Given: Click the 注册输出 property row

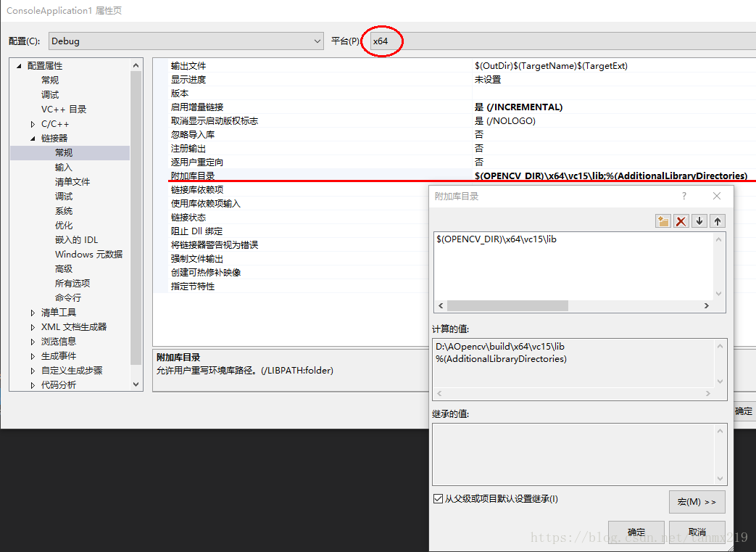Looking at the screenshot, I should pyautogui.click(x=454, y=148).
